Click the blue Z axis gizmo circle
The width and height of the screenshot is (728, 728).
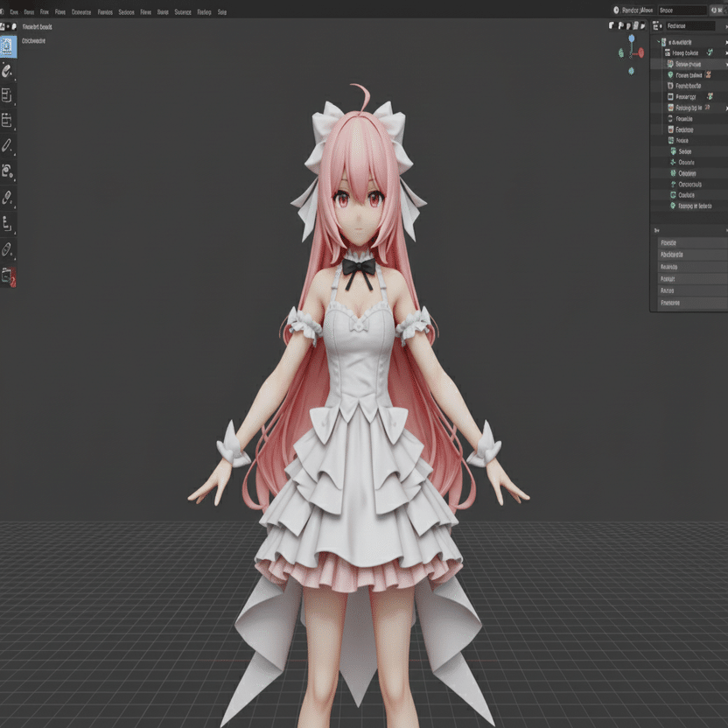(x=632, y=38)
